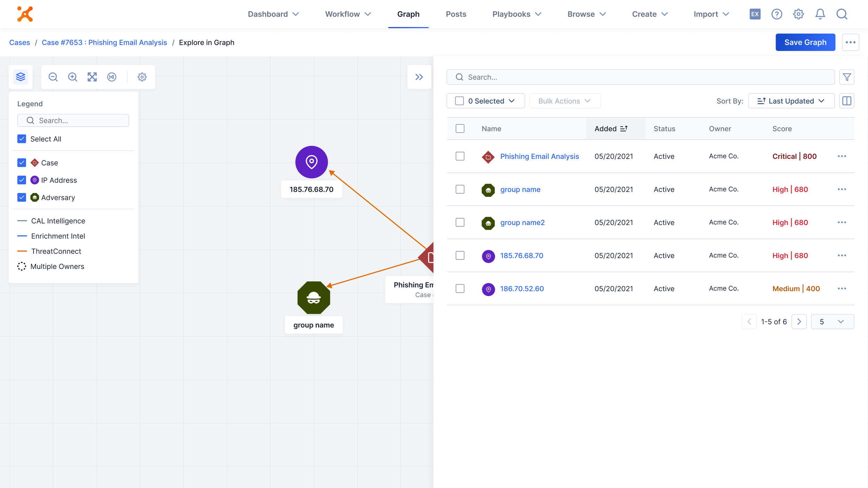Toggle the column layout icon

[847, 101]
